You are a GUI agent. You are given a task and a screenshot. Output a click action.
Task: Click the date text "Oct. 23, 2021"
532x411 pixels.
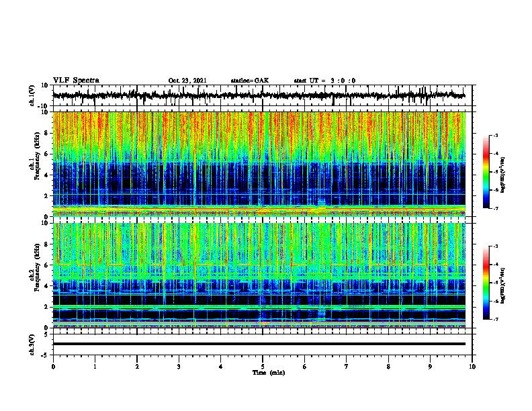187,81
